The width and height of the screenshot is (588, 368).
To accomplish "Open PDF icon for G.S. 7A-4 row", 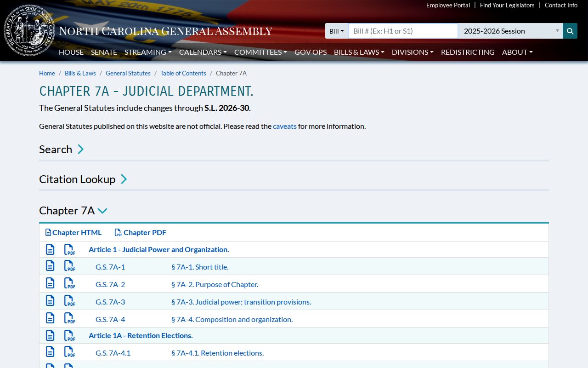I will coord(69,318).
